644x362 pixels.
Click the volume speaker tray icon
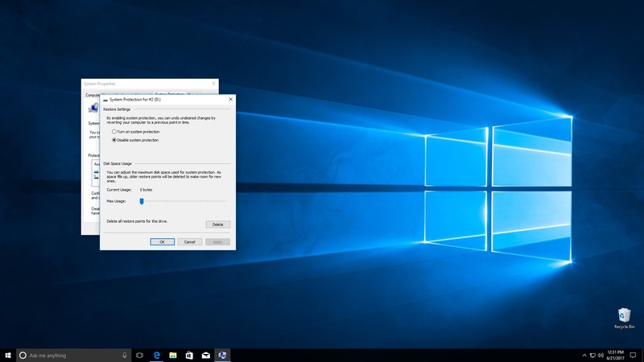coord(601,355)
